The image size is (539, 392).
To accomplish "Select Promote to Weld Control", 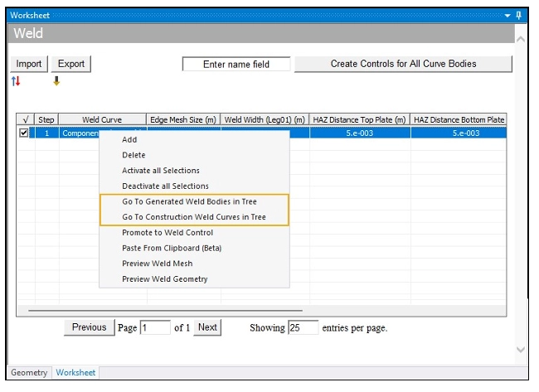I will tap(168, 233).
